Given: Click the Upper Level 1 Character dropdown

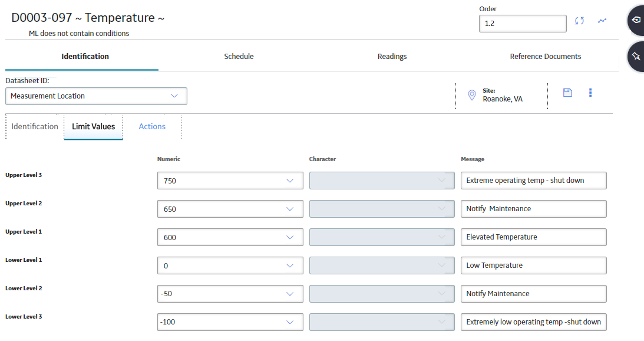Looking at the screenshot, I should 382,237.
